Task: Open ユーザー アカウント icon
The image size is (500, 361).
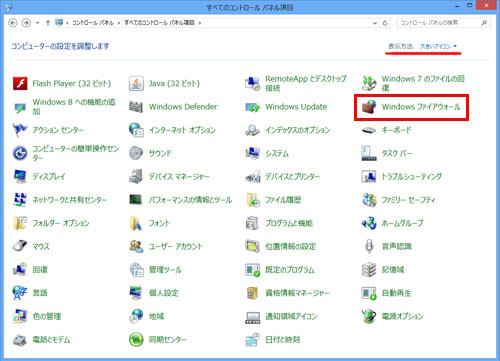Action: tap(136, 246)
